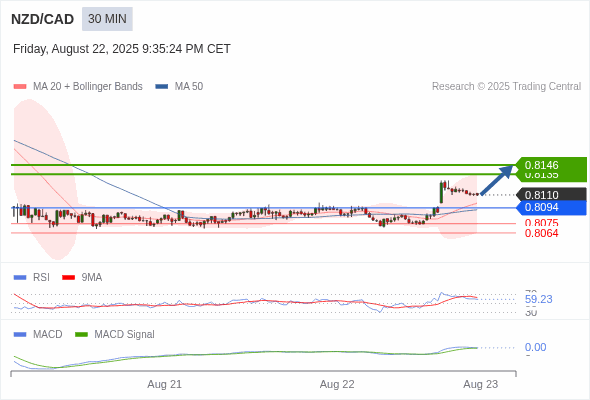Click the 30 MIN timeframe badge

pyautogui.click(x=107, y=19)
